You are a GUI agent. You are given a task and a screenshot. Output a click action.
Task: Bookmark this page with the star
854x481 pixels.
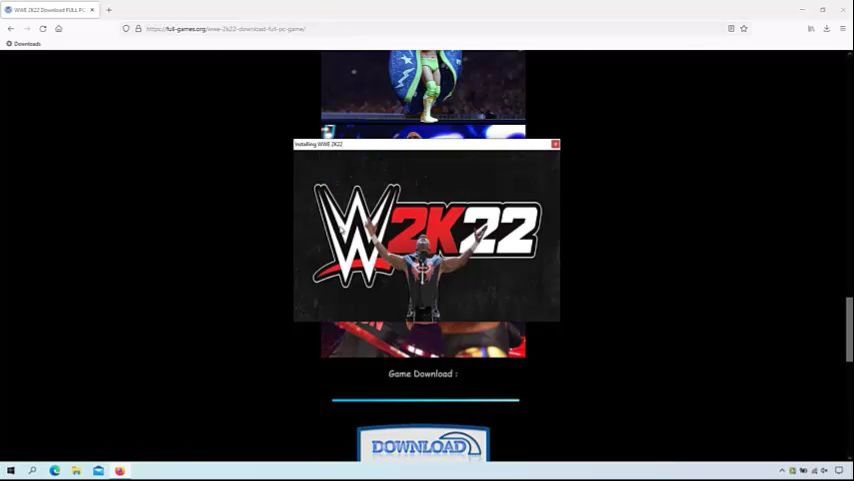744,29
